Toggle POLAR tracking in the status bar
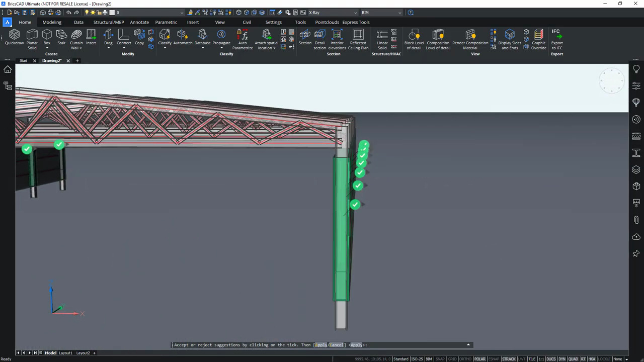 (x=479, y=359)
